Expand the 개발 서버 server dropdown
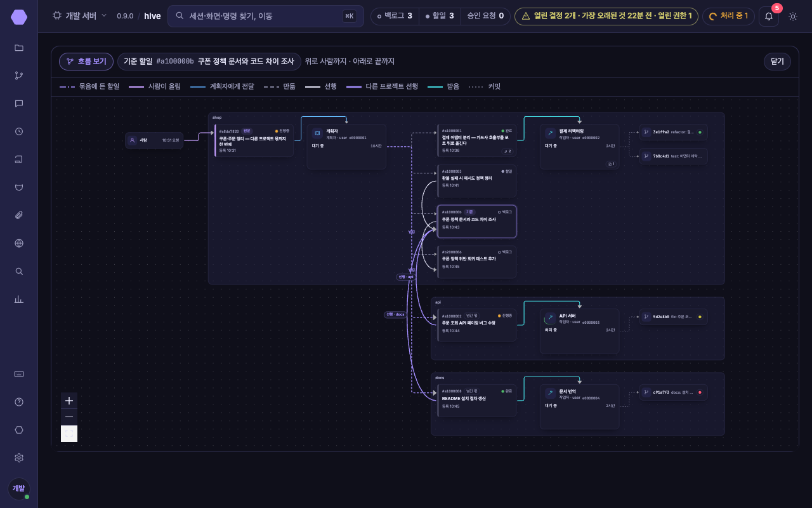This screenshot has width=812, height=508. pyautogui.click(x=80, y=16)
